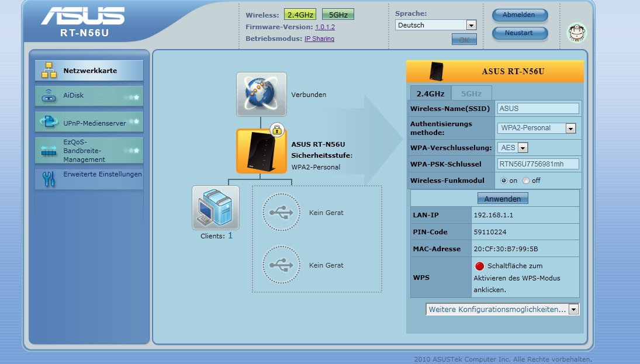Click the EzQoS bandwidth icon

pyautogui.click(x=49, y=151)
